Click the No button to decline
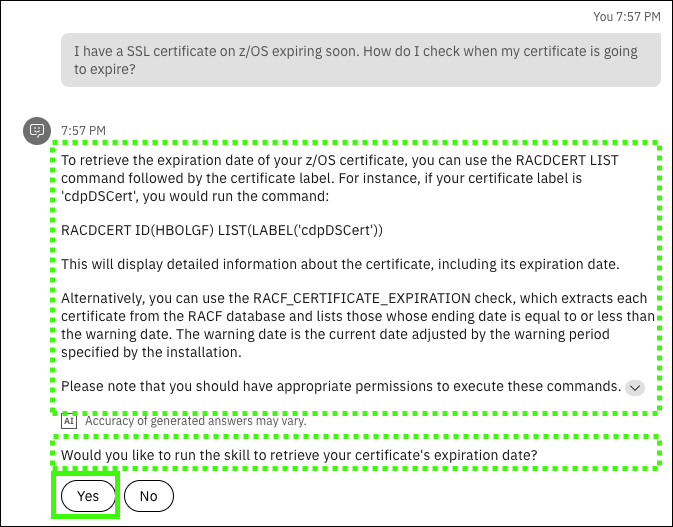Viewport: 673px width, 527px height. pyautogui.click(x=148, y=496)
